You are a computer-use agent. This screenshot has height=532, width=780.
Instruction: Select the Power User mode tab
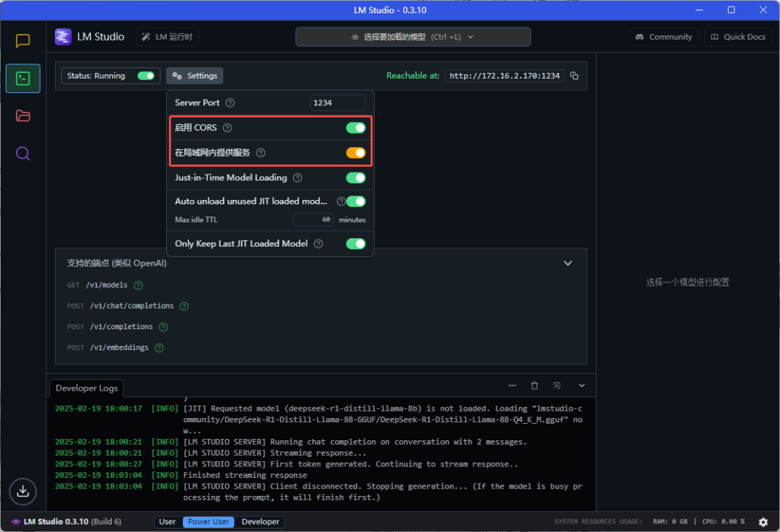(x=209, y=522)
